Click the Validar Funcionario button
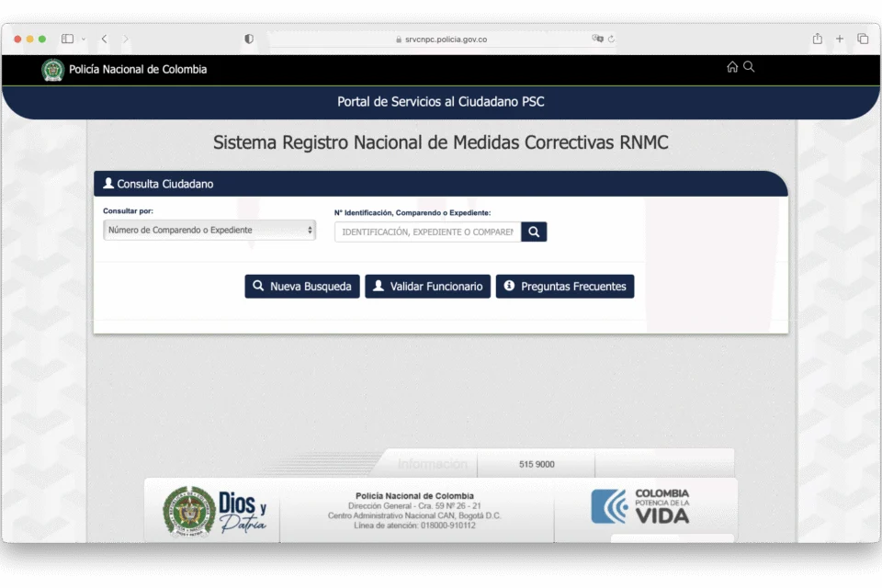Viewport: 882px width, 588px height. (x=427, y=287)
